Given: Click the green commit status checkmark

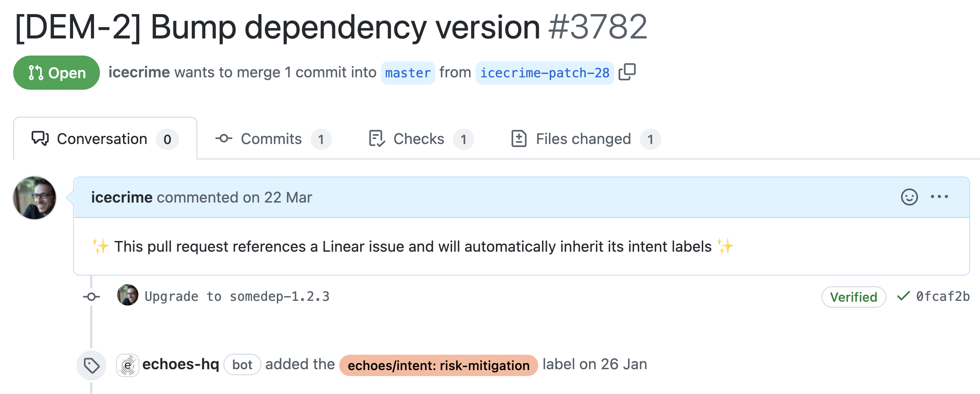Looking at the screenshot, I should pos(903,296).
